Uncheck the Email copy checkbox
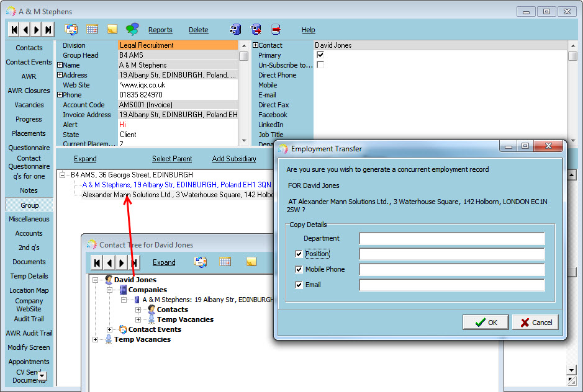The image size is (583, 392). [299, 285]
